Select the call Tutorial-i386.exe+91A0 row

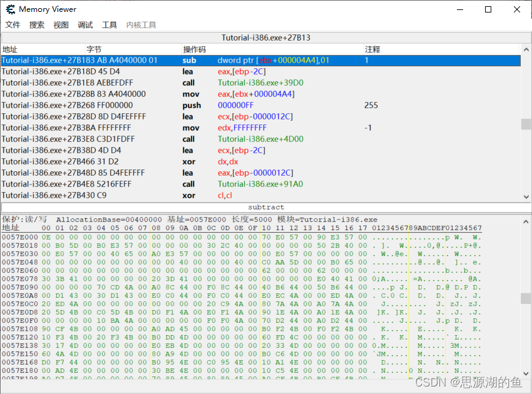260,184
